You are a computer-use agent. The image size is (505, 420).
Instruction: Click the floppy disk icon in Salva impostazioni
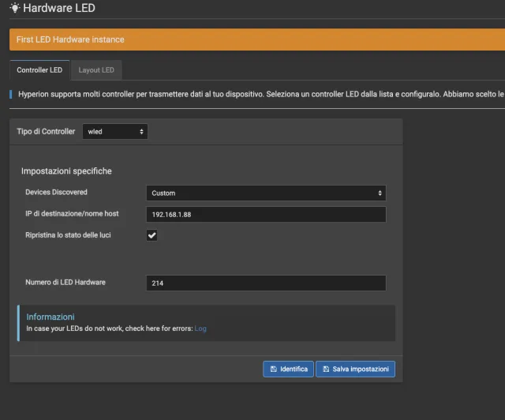click(x=326, y=369)
